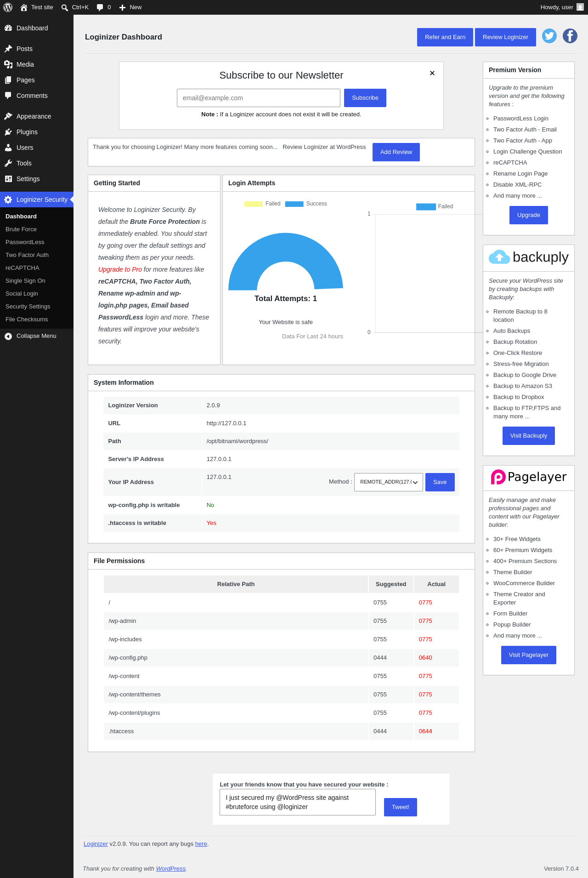Follow the Upgrade to Pro link
This screenshot has height=878, width=588.
(120, 269)
